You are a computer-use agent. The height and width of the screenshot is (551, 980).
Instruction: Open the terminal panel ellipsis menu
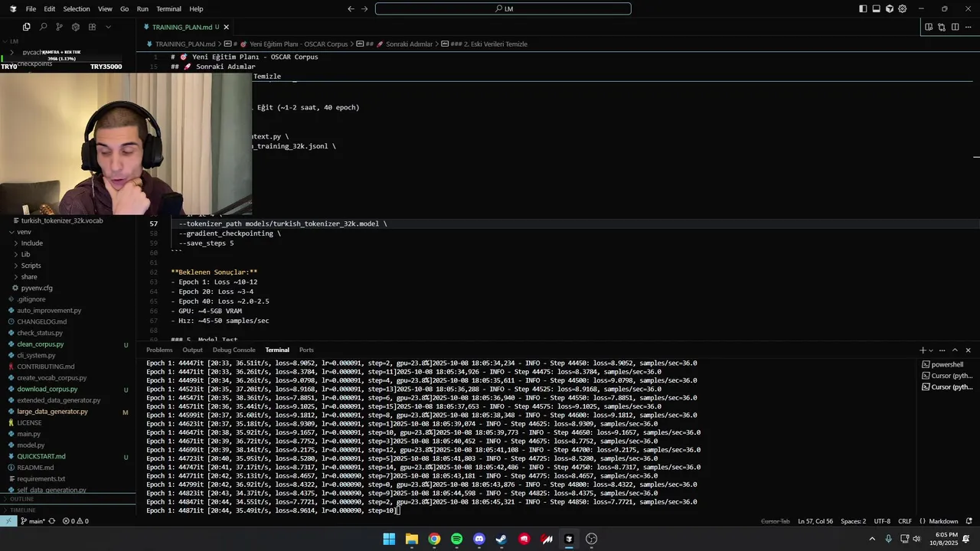click(942, 350)
